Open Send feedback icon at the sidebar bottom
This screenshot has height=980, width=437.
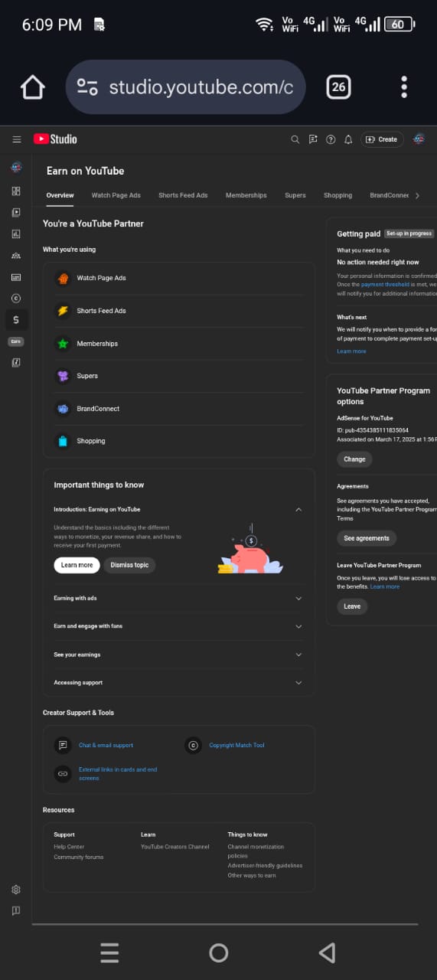[x=16, y=911]
